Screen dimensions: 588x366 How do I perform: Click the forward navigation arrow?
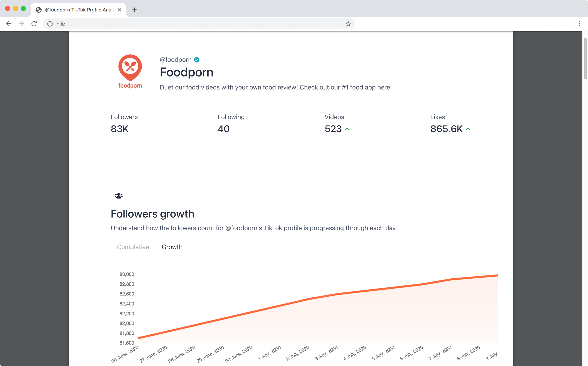[21, 24]
